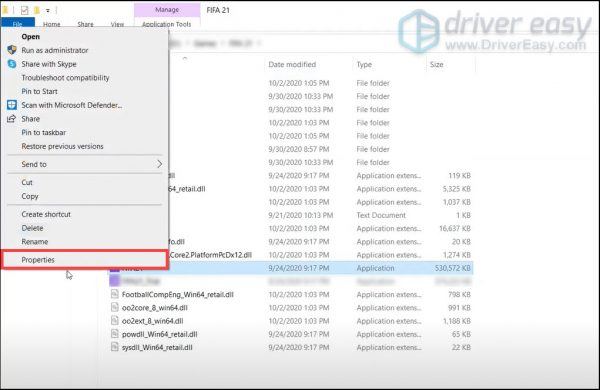Open the Application Tools tab
This screenshot has width=600, height=390.
click(166, 24)
